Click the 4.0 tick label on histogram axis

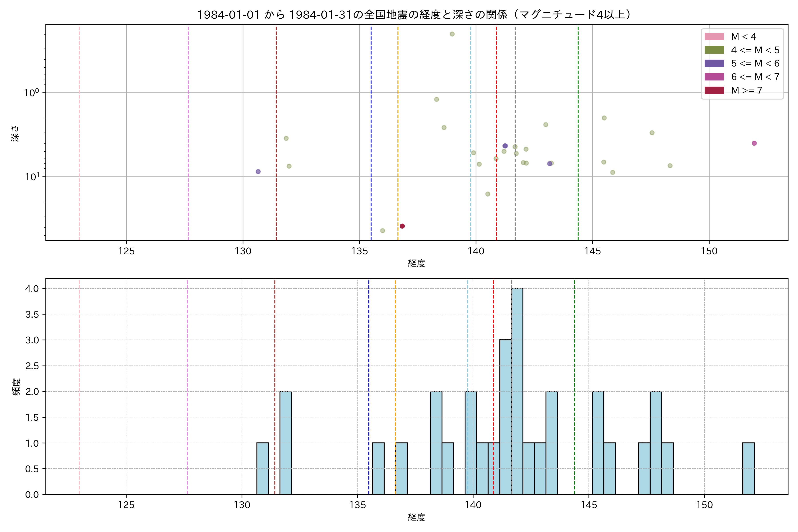coord(32,289)
